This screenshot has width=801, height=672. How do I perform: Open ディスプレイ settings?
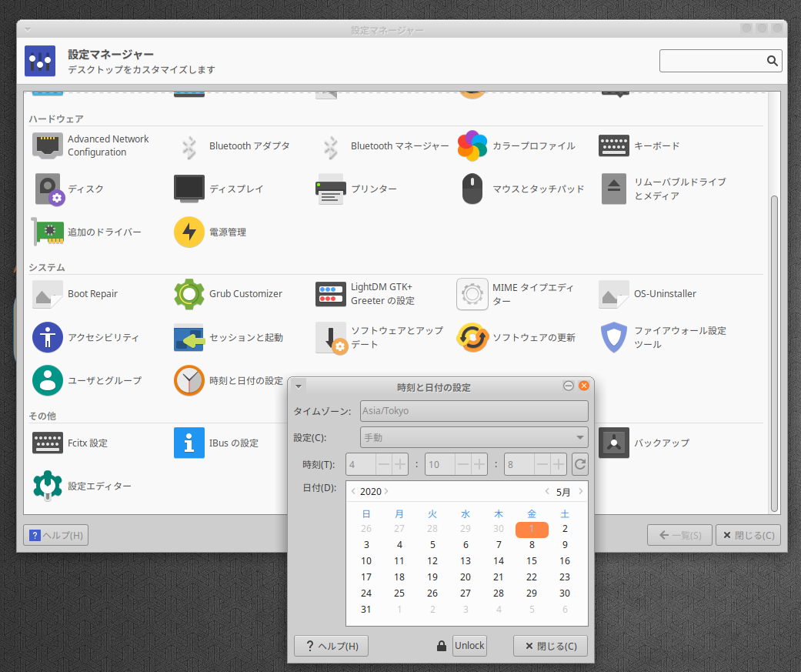tap(219, 189)
